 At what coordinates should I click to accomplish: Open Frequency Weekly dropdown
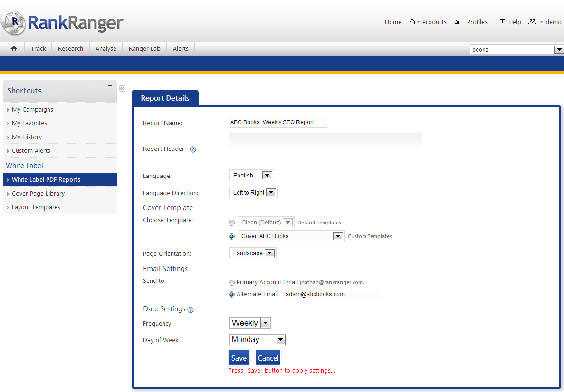(x=250, y=323)
